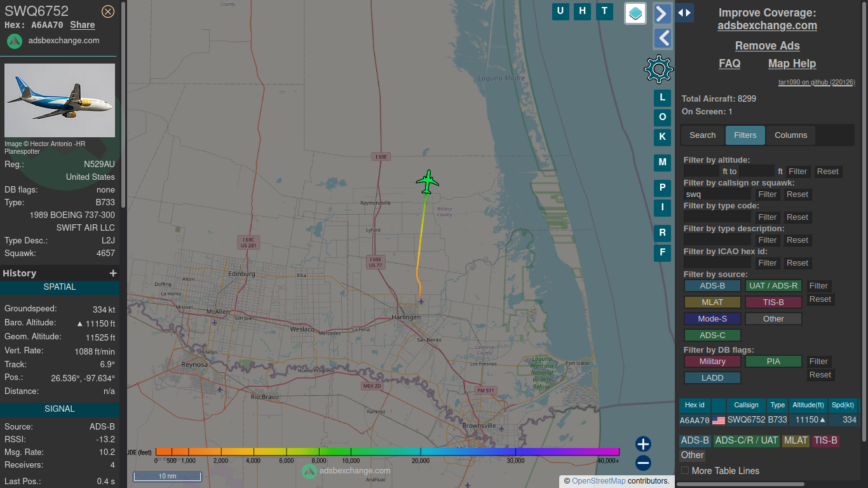Expand the History section plus icon
868x488 pixels.
pos(113,273)
